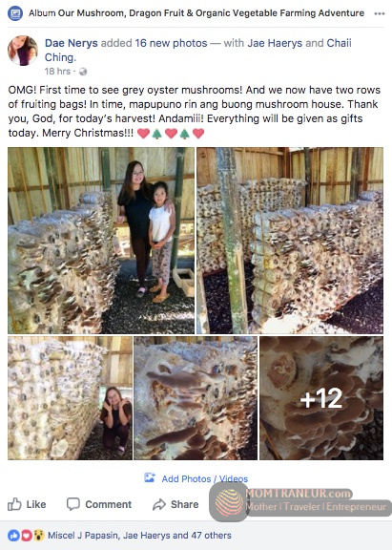Click the album icon beside the title
The height and width of the screenshot is (550, 392).
click(15, 13)
